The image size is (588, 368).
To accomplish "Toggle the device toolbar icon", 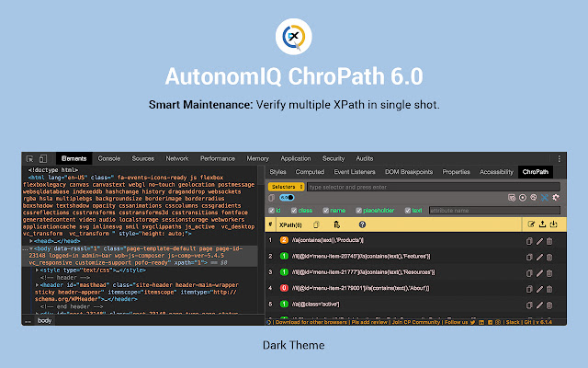I will (42, 159).
